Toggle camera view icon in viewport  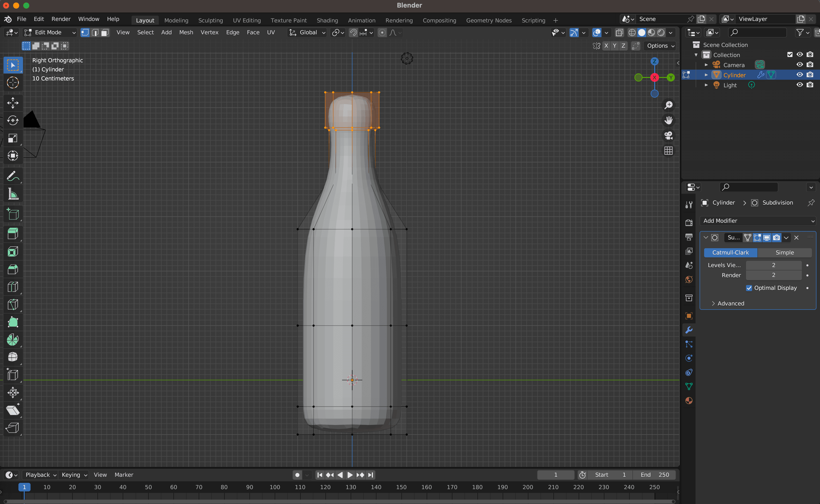click(669, 135)
